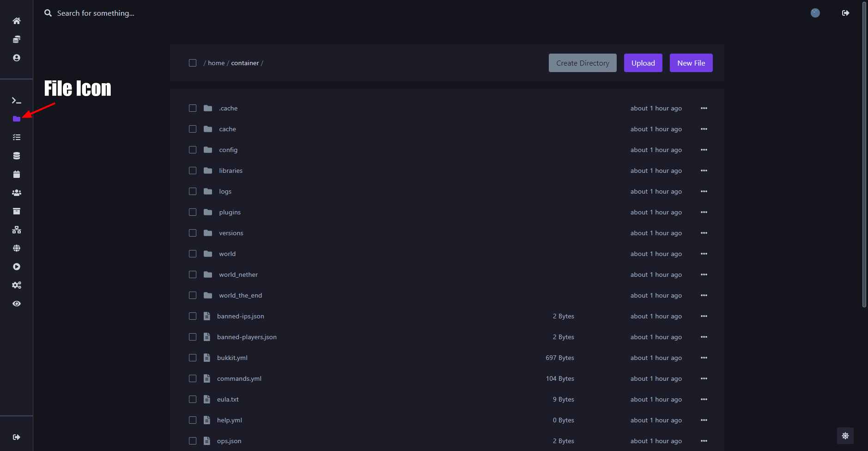This screenshot has width=868, height=451.
Task: Open the three-dot menu for .cache
Action: point(704,108)
